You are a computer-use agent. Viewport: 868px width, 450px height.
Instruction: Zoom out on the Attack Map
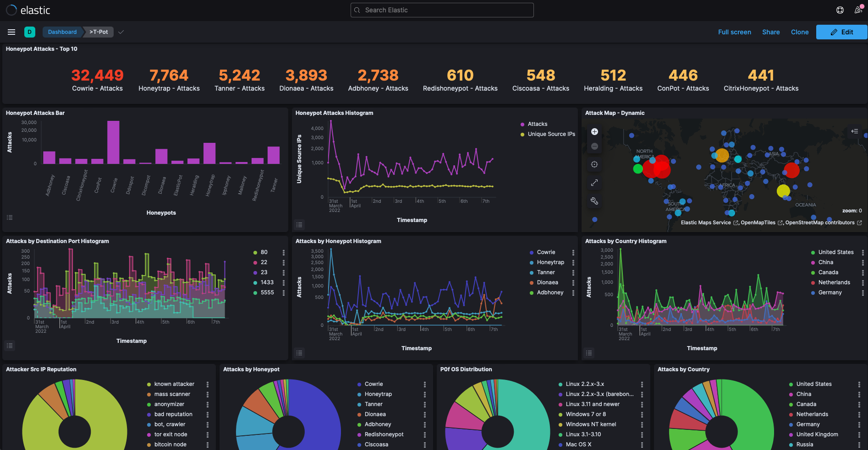(x=594, y=146)
